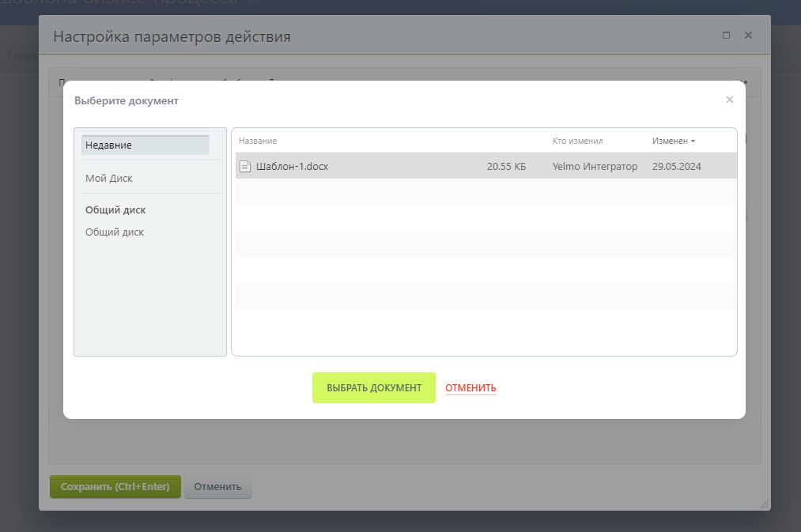Click the document icon beside Шаблон-1.docx
This screenshot has width=801, height=532.
pos(245,167)
